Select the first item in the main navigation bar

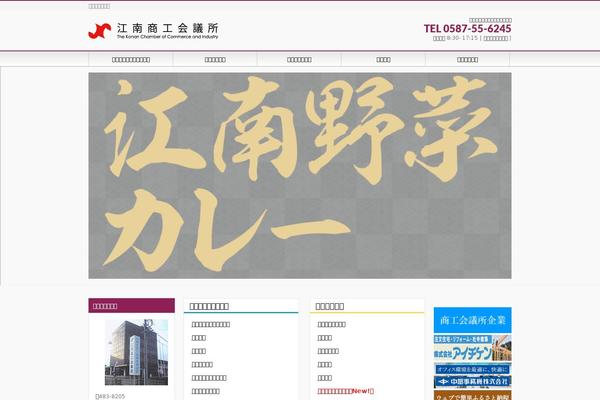pyautogui.click(x=131, y=60)
